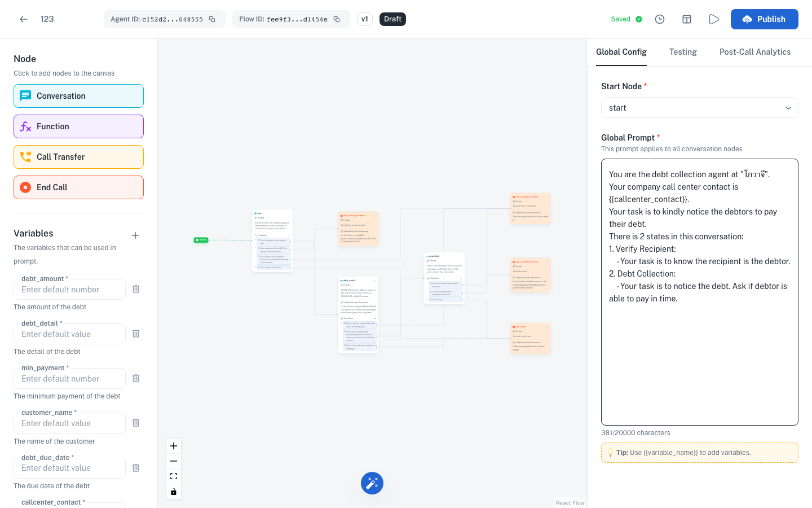This screenshot has height=508, width=812.
Task: Select the end_success_default node
Action: tap(530, 275)
